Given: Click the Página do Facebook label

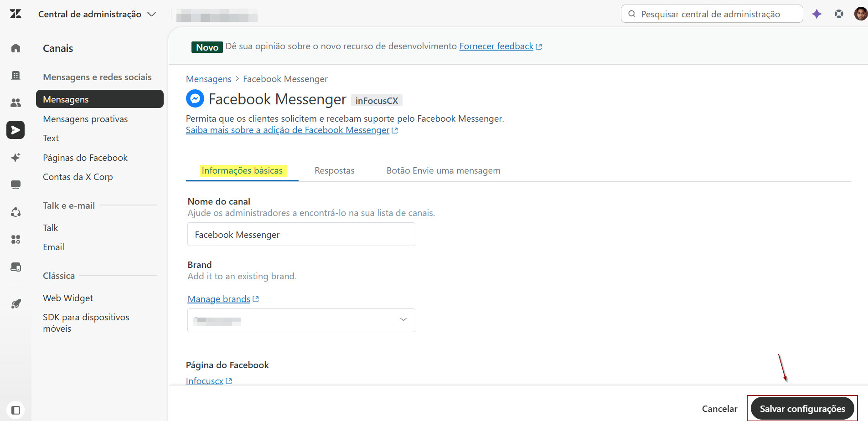Looking at the screenshot, I should pyautogui.click(x=227, y=365).
